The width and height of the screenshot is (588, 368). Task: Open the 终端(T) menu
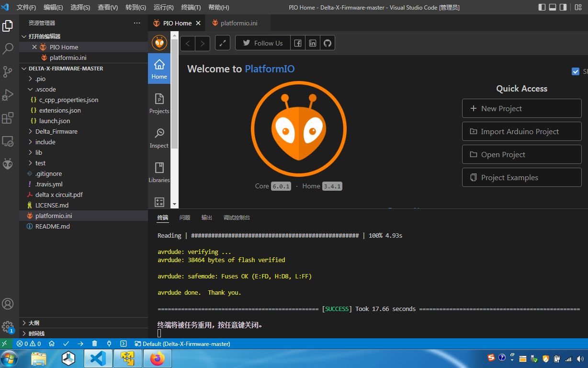point(191,7)
